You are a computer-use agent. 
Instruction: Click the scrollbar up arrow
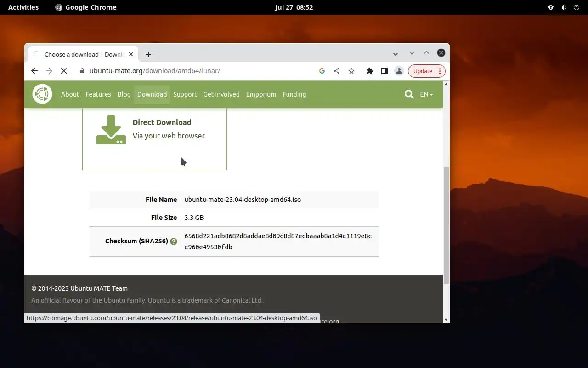pos(446,84)
